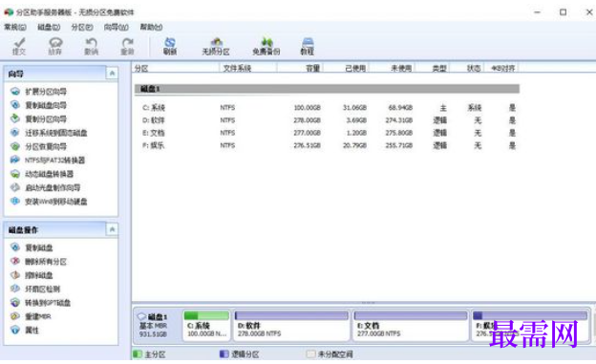Choose 复制磁盘 under 磁盘操作
The image size is (596, 364).
point(32,247)
